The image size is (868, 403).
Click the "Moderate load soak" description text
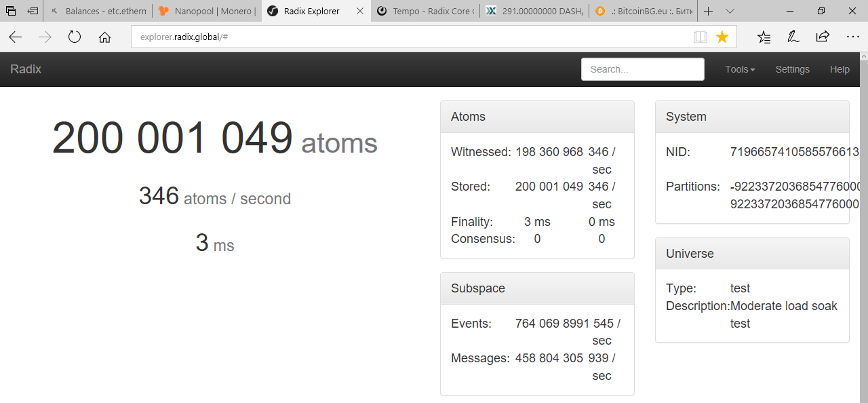(x=784, y=306)
